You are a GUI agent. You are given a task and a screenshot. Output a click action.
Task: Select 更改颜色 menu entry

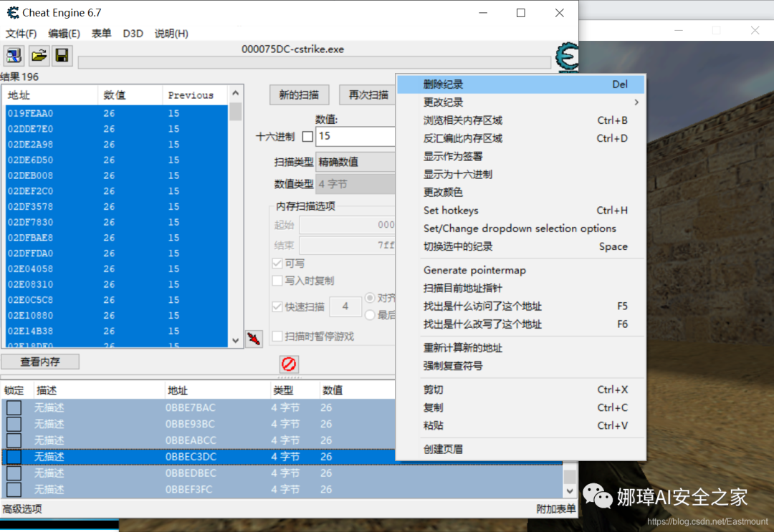point(521,193)
